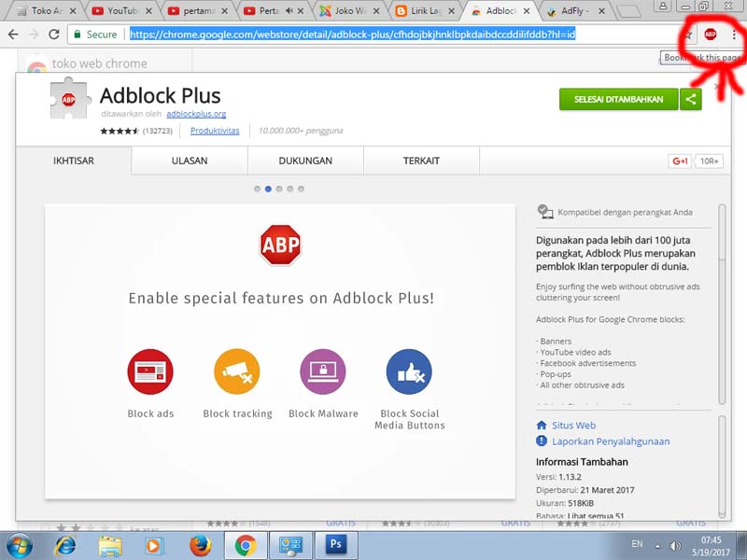Click Laporkan Penyalahgunaan link
The width and height of the screenshot is (747, 560).
click(x=610, y=441)
